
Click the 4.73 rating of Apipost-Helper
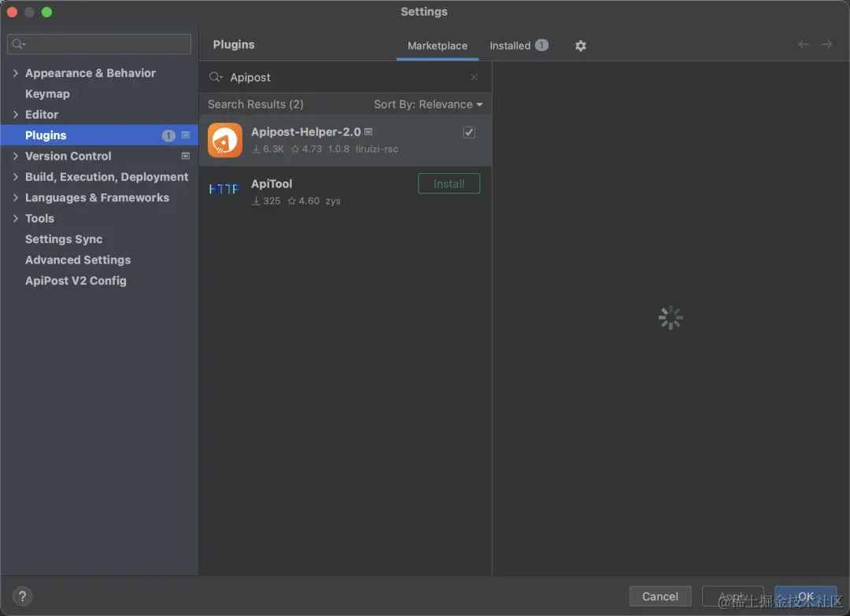pyautogui.click(x=306, y=149)
